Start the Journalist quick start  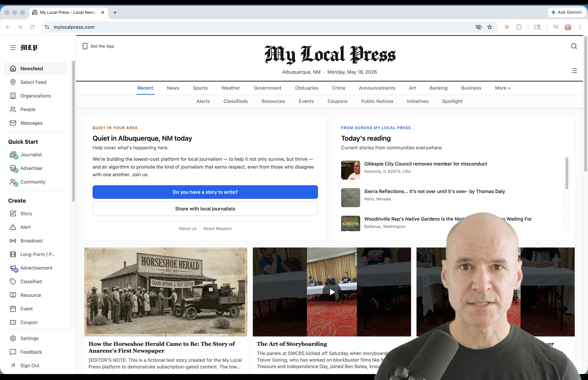pos(35,155)
